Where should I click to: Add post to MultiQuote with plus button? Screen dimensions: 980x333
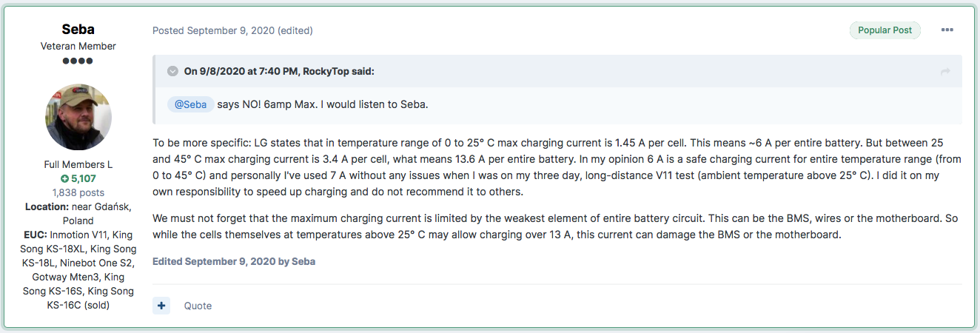(x=161, y=306)
